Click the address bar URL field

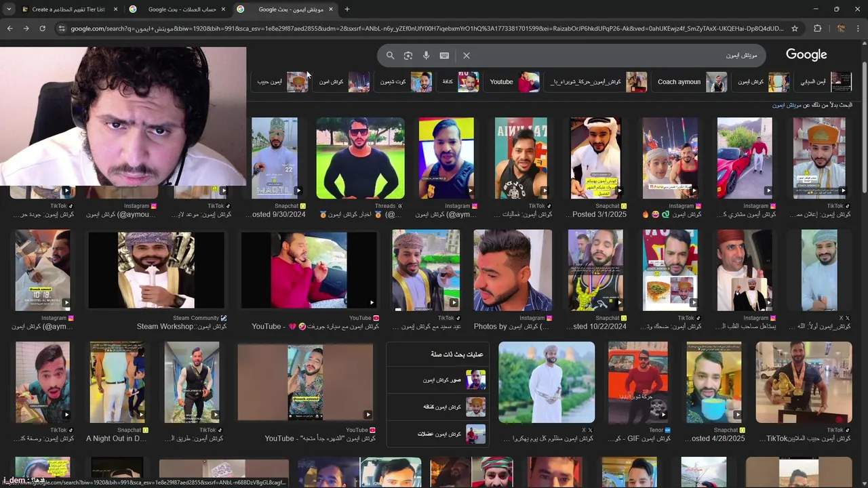pyautogui.click(x=427, y=28)
